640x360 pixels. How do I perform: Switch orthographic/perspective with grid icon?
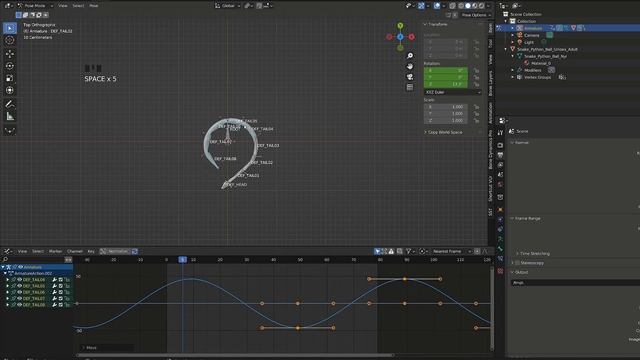[410, 87]
